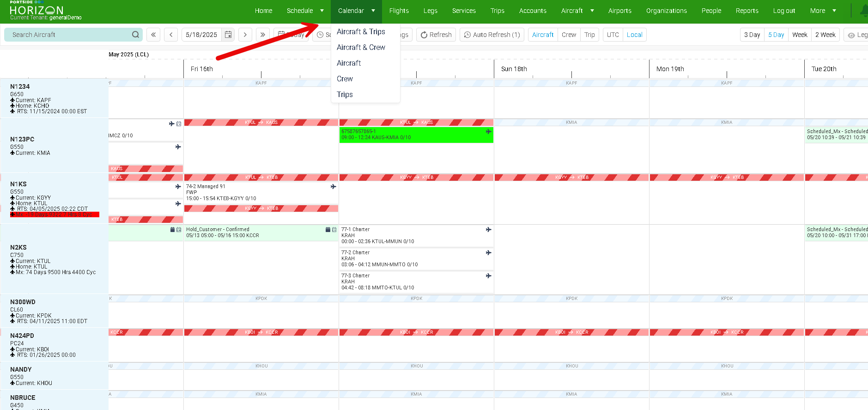Click the Auto Refresh (1) button
Screen dimensions: 868x410
point(492,35)
